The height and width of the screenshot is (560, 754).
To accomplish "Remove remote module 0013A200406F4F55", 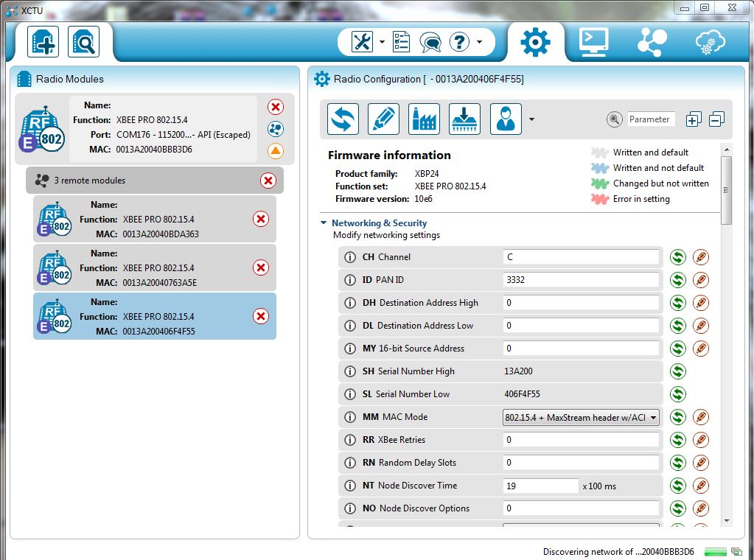I will pyautogui.click(x=261, y=316).
